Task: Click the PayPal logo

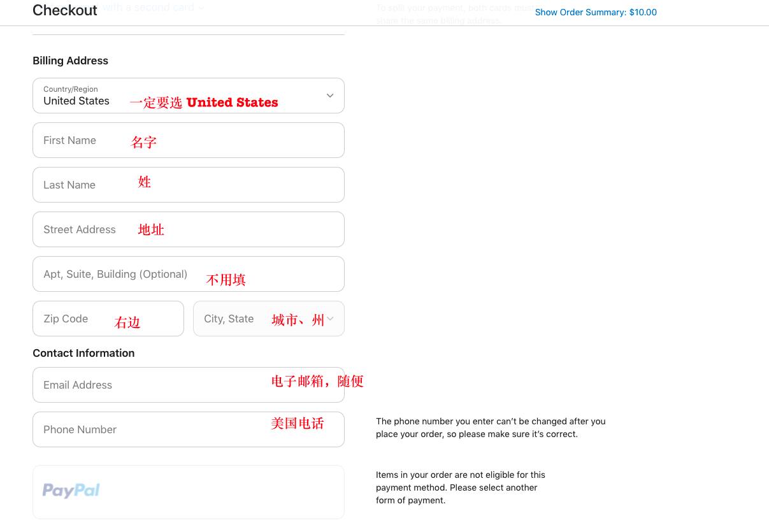Action: pos(71,491)
